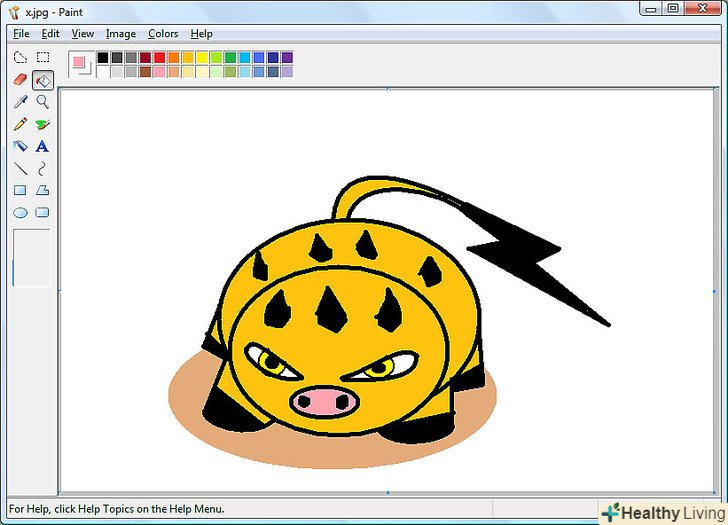Open the Help menu
Image resolution: width=728 pixels, height=525 pixels.
coord(202,34)
